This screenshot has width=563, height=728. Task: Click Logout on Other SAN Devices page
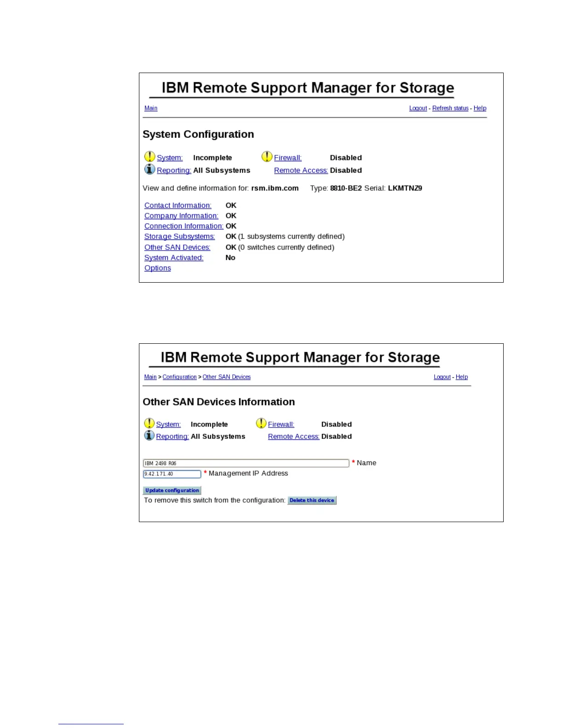coord(442,377)
